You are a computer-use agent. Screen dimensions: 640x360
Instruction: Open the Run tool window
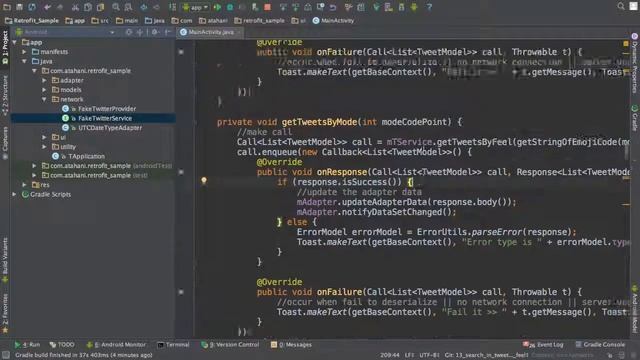click(27, 345)
